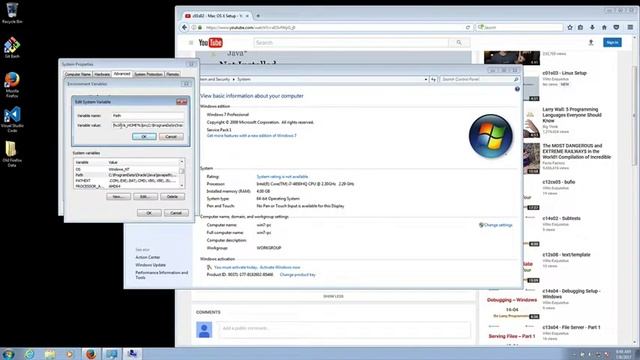Click SHOW LESS under the video description
The image size is (640, 360).
333,296
